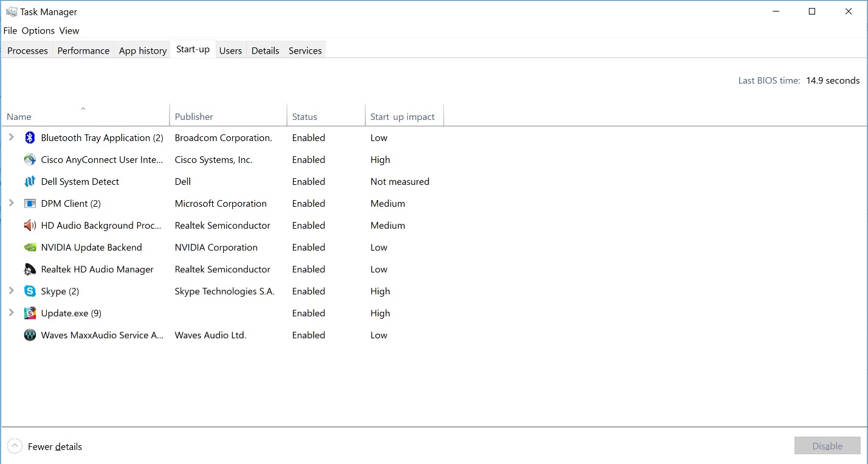Click the DPM Client window icon
Viewport: 868px width, 464px height.
coord(30,204)
